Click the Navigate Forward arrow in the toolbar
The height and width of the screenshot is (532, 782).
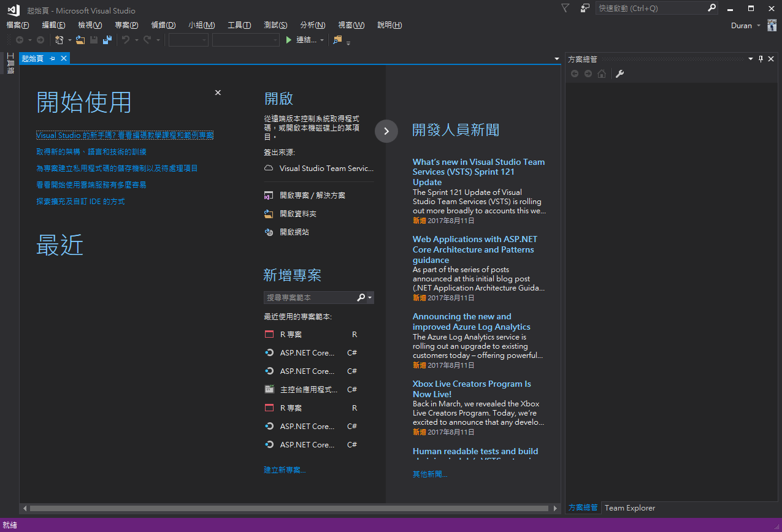40,40
